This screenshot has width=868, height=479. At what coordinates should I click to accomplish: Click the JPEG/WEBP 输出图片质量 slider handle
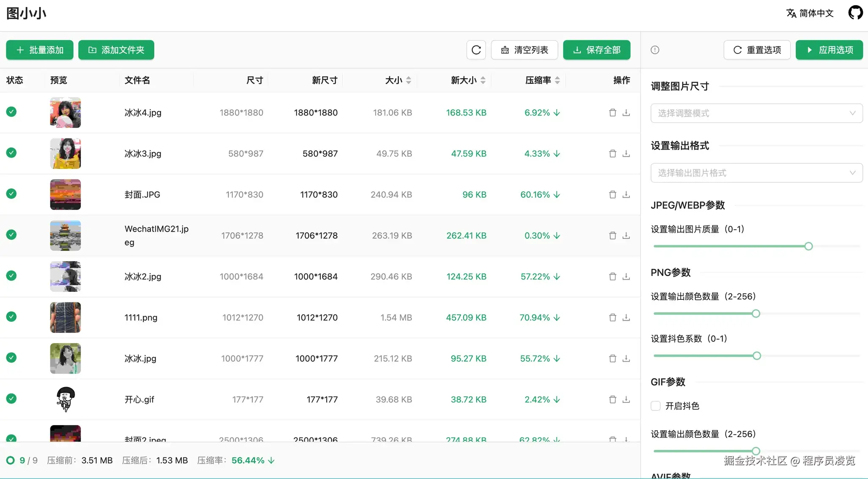tap(808, 246)
